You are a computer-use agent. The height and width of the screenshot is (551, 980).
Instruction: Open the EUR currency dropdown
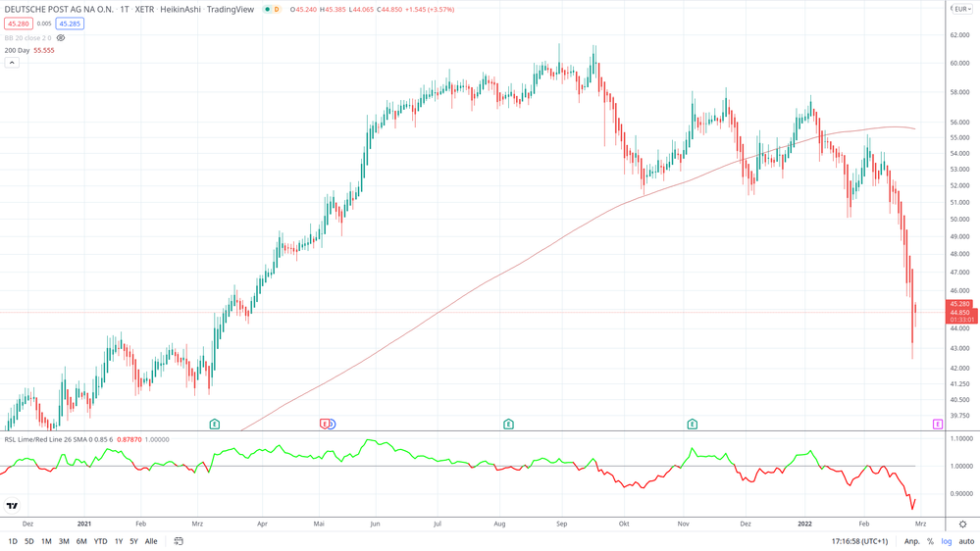(962, 9)
